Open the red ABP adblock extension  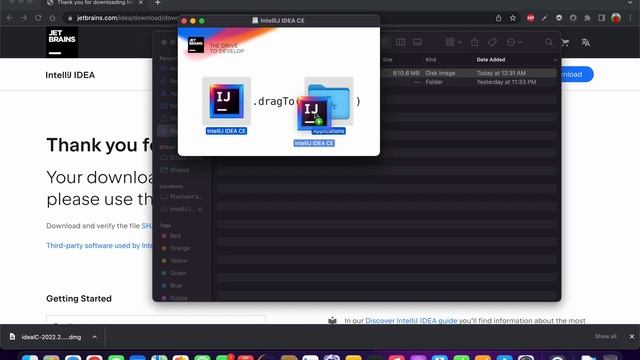[x=530, y=18]
